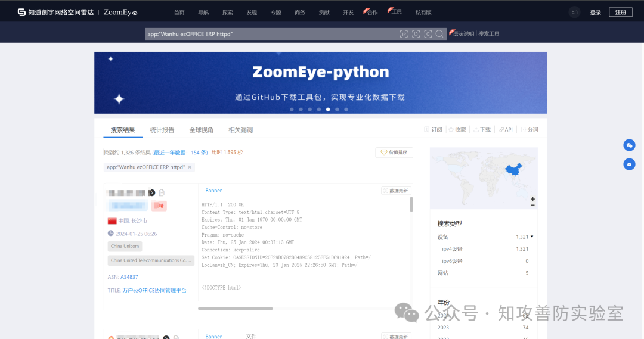Viewport: 644px width, 339px height.
Task: Zoom out on the world map
Action: (x=532, y=205)
